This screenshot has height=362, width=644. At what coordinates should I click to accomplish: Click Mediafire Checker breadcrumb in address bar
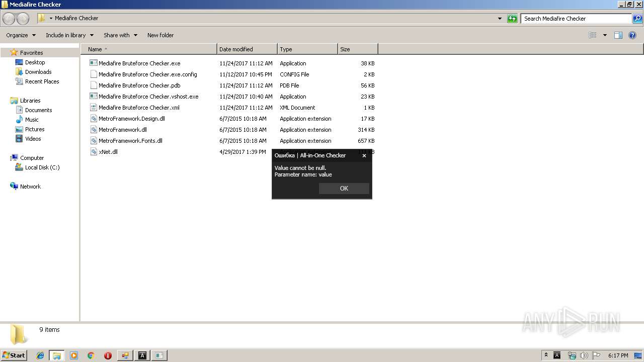tap(76, 18)
